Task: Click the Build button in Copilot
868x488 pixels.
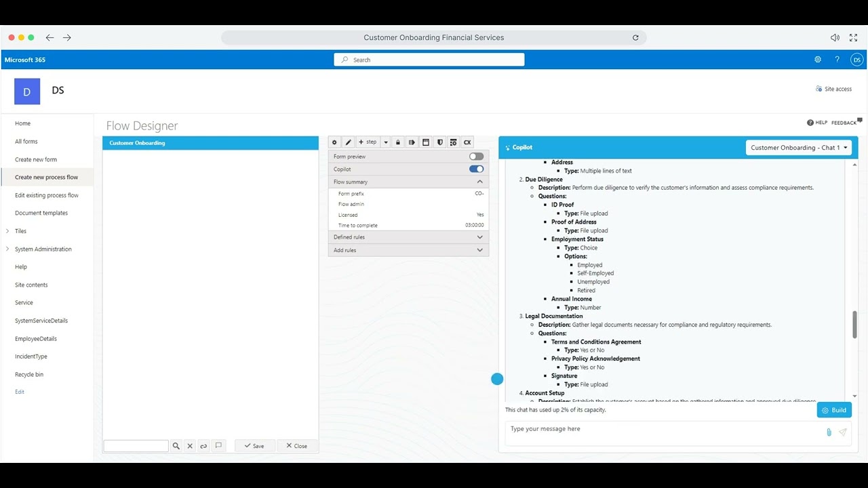Action: [834, 410]
